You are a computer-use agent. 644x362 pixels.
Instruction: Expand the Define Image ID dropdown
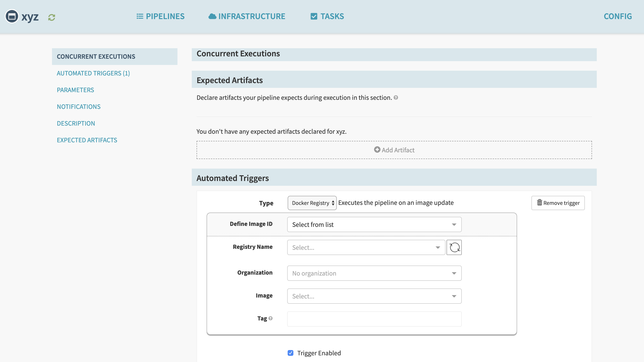tap(374, 224)
